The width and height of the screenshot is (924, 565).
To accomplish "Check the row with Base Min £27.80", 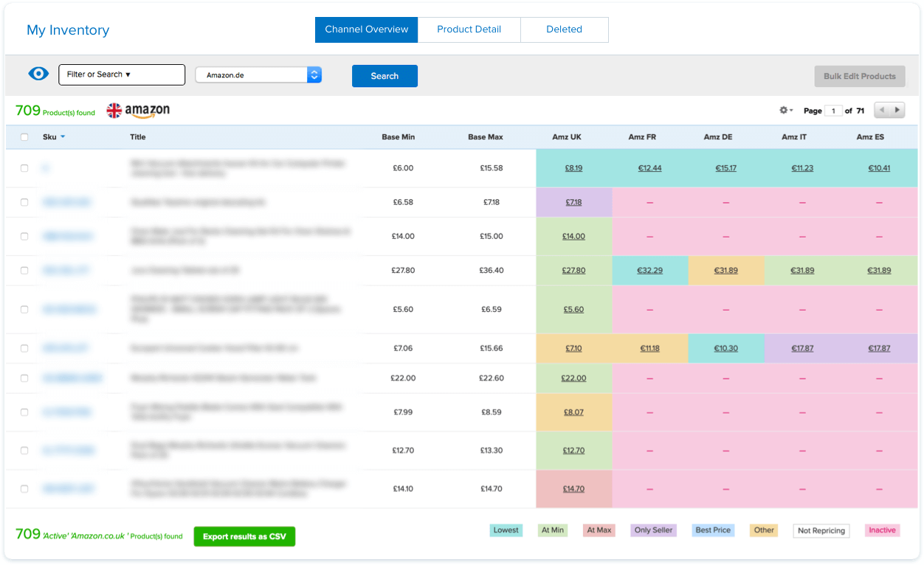I will click(x=24, y=271).
